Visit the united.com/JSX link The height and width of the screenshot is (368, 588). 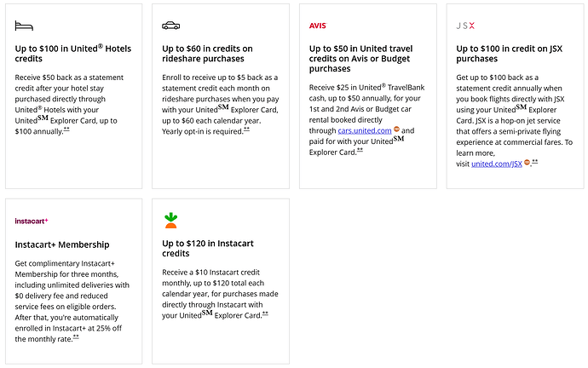495,164
